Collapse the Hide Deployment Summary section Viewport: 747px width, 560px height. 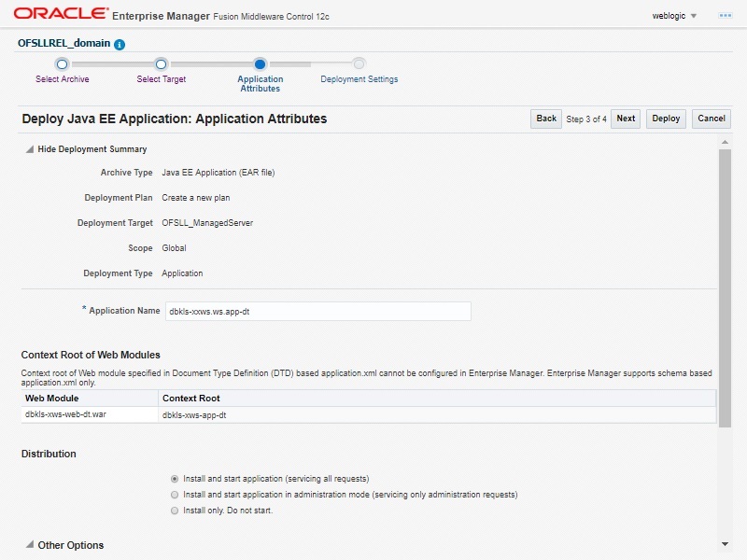(30, 149)
